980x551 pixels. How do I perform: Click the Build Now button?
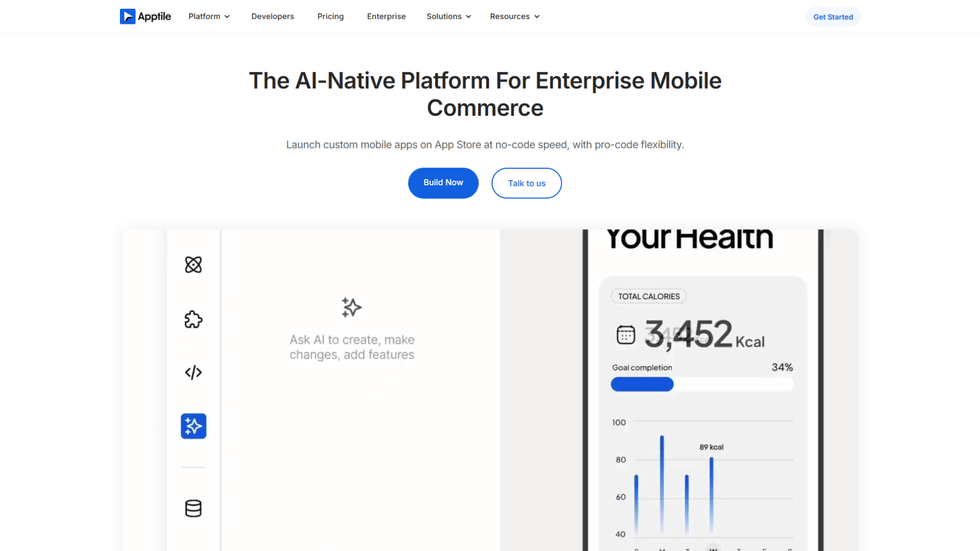(x=443, y=183)
